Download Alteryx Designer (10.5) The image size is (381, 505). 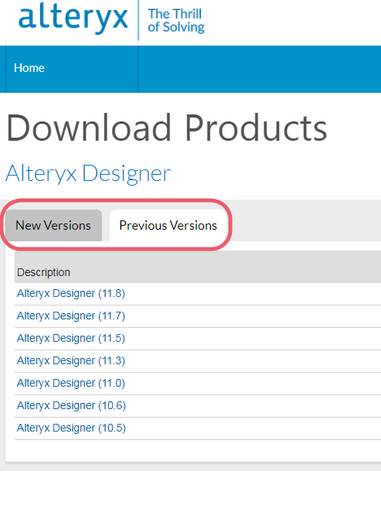pos(71,428)
